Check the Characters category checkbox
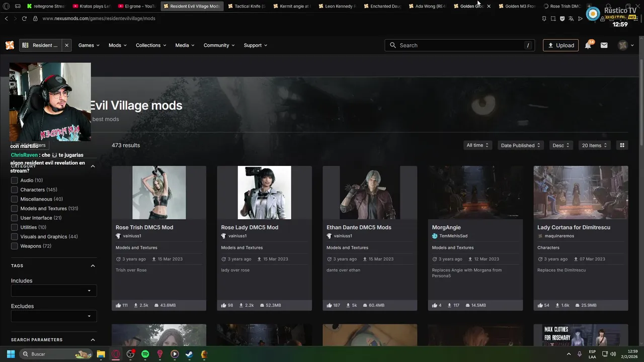644x362 pixels. click(x=14, y=190)
